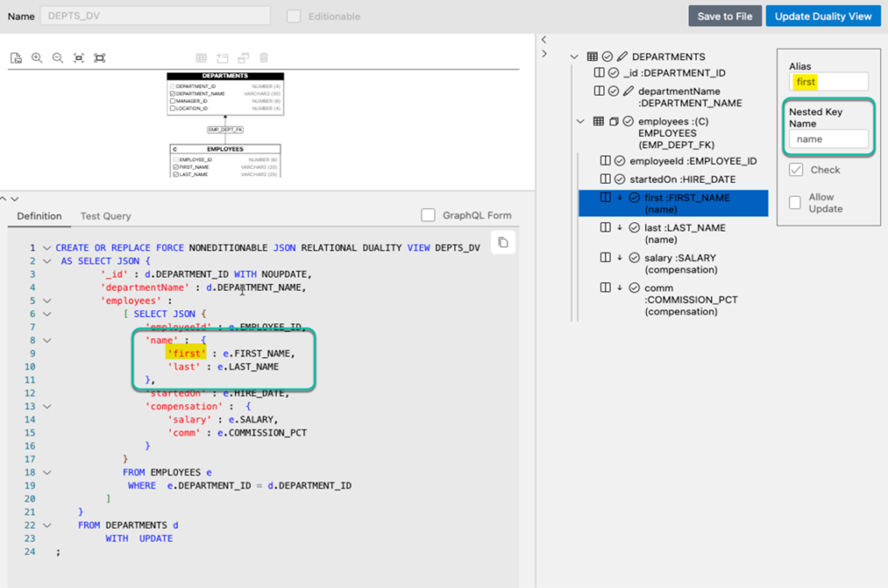The width and height of the screenshot is (888, 588).
Task: Click the diagram trash delete icon
Action: pyautogui.click(x=264, y=58)
